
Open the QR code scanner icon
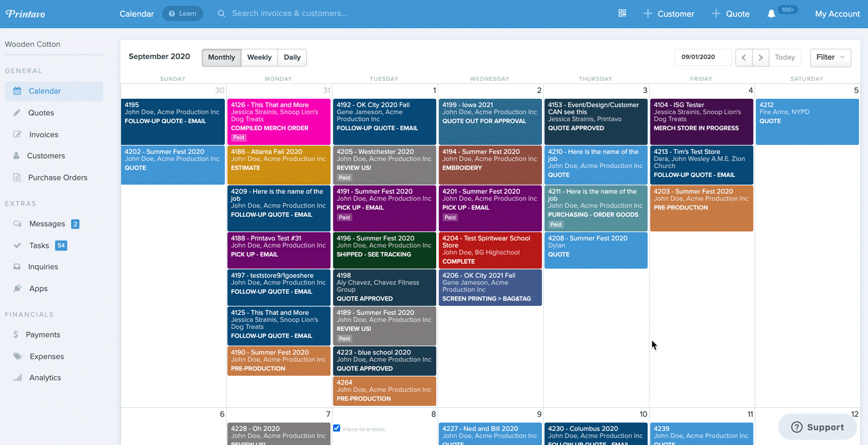pos(622,13)
